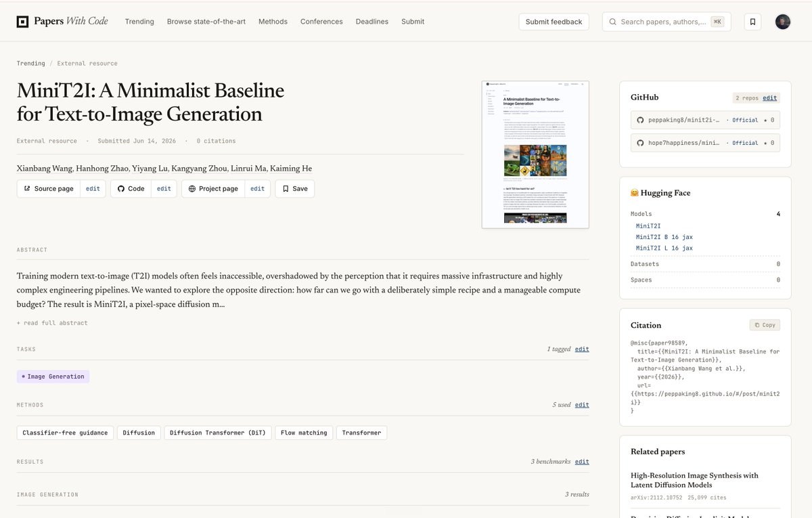Select the Image Generation task tag

point(53,376)
